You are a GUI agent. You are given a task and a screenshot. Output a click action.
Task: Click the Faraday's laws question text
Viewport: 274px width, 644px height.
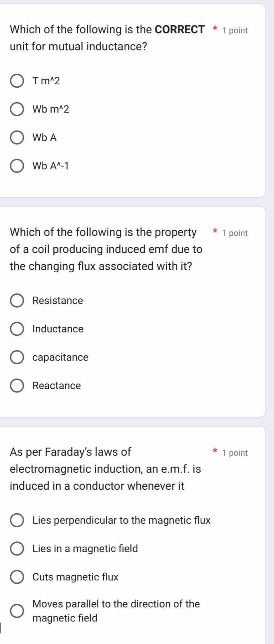pyautogui.click(x=105, y=469)
